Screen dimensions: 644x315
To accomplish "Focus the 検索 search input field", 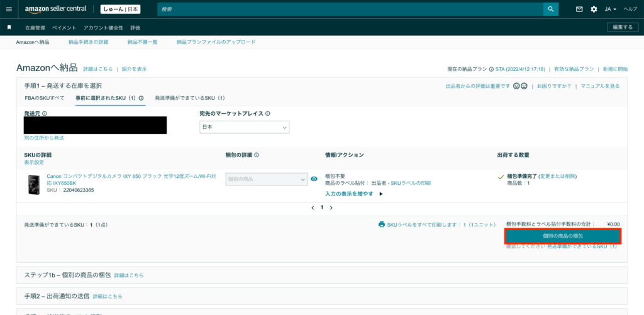I will (x=350, y=9).
